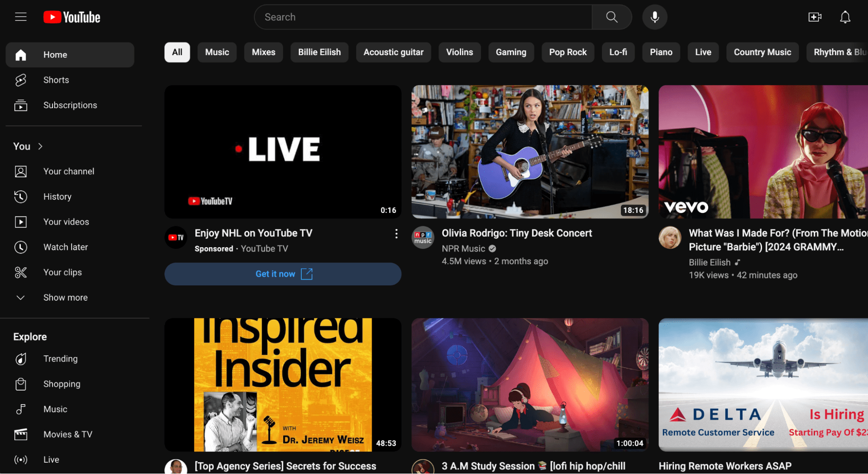Select the Mixes filter chip
This screenshot has height=474, width=868.
point(264,52)
